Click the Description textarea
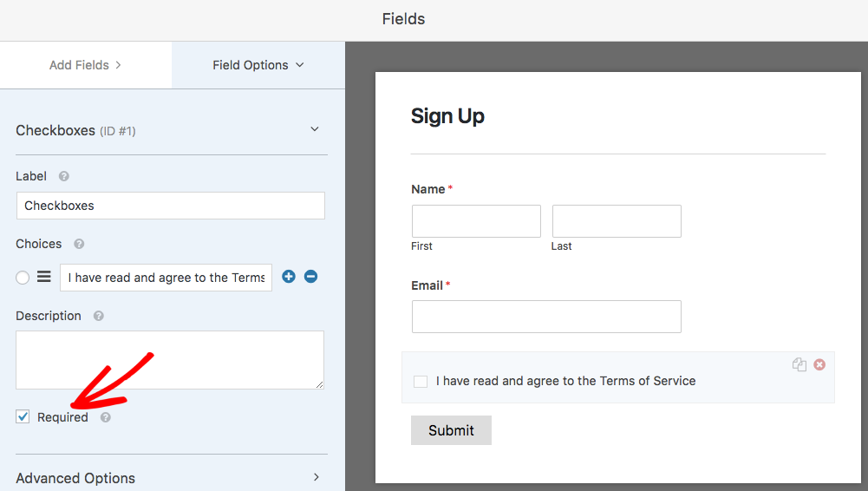This screenshot has width=868, height=491. click(x=170, y=360)
